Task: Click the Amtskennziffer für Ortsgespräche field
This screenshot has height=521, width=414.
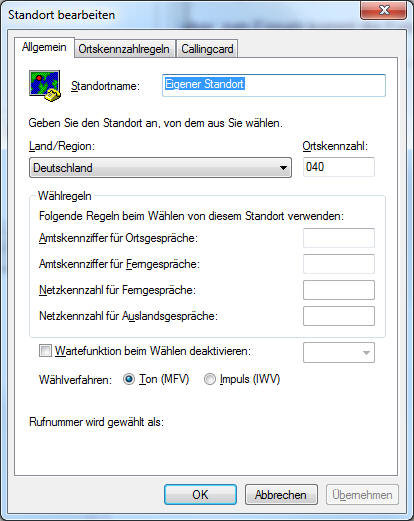Action: tap(339, 238)
